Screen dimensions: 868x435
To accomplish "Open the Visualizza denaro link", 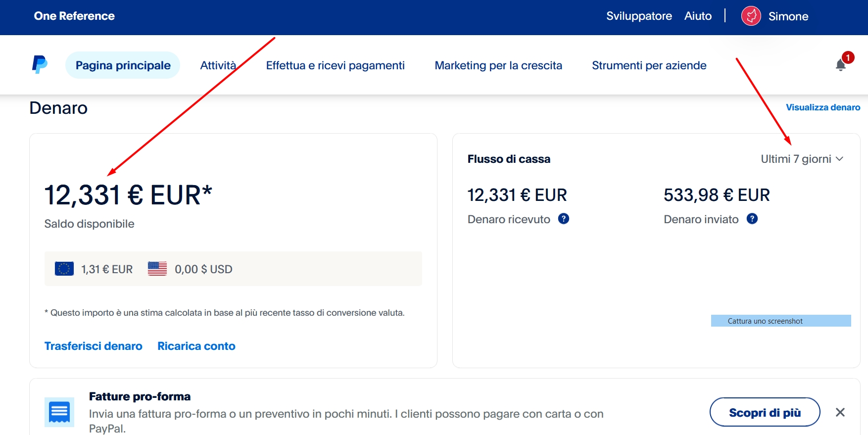I will (x=822, y=107).
